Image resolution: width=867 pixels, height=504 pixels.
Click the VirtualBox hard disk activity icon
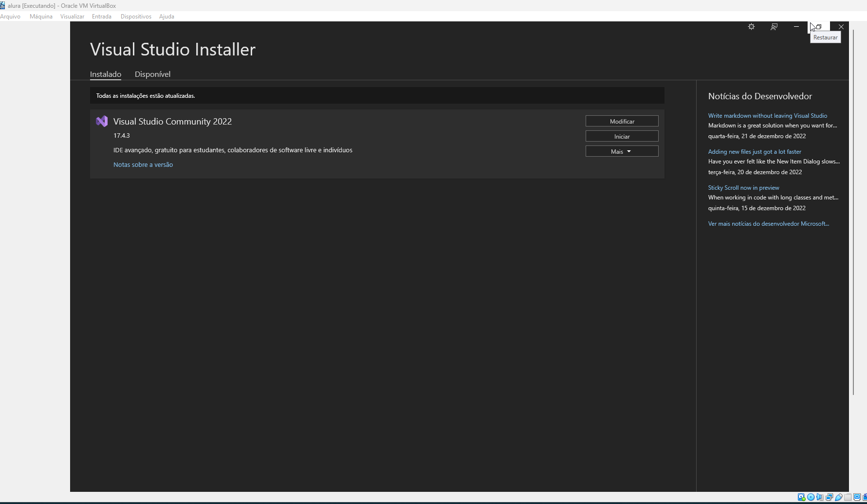(801, 497)
